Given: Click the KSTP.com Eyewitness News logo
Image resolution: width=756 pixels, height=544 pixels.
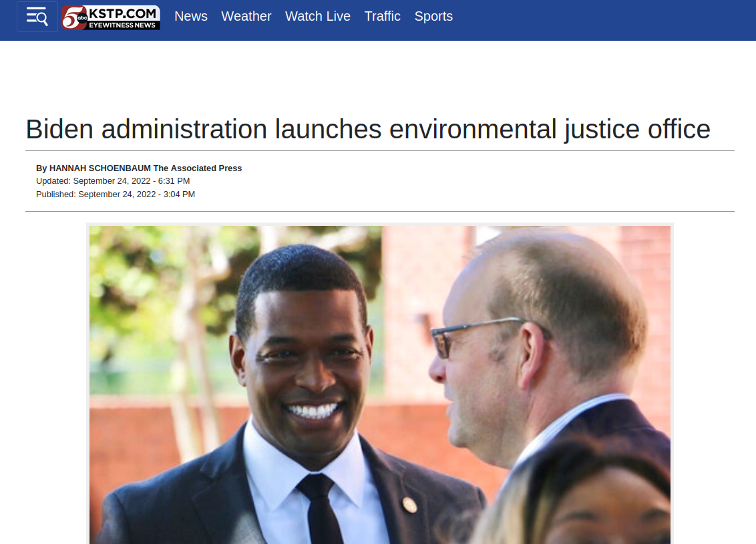Looking at the screenshot, I should (x=111, y=17).
